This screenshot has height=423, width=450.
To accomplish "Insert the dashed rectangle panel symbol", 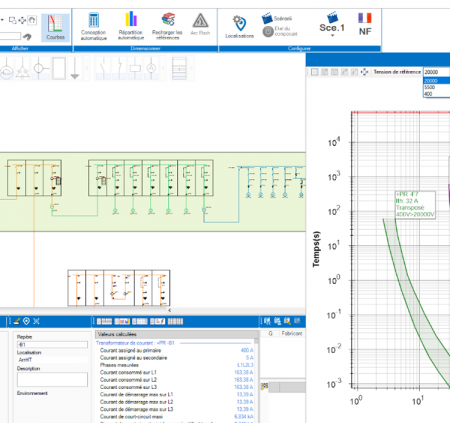I will click(x=59, y=69).
